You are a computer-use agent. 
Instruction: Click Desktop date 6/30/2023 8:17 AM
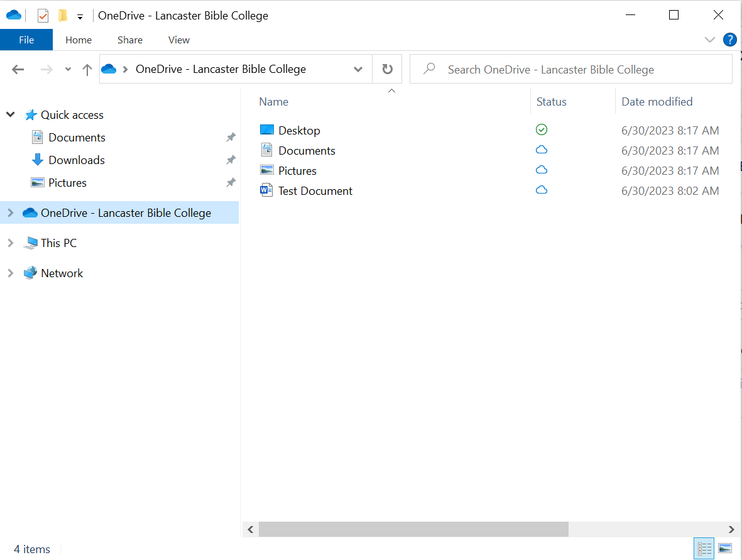coord(670,131)
